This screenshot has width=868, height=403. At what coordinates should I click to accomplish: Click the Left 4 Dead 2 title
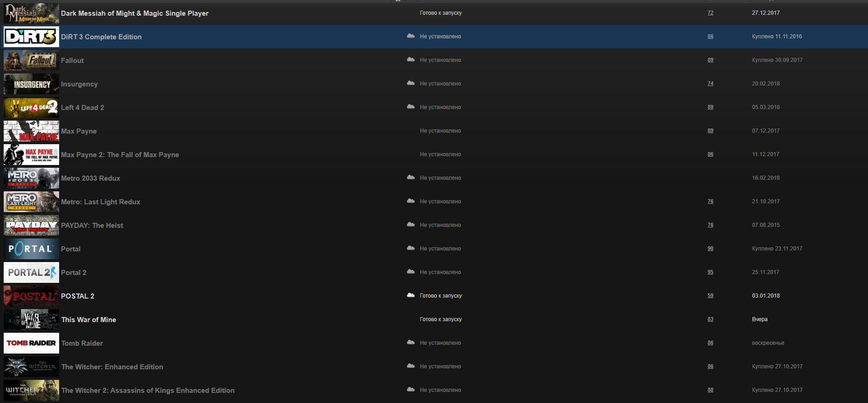[83, 108]
